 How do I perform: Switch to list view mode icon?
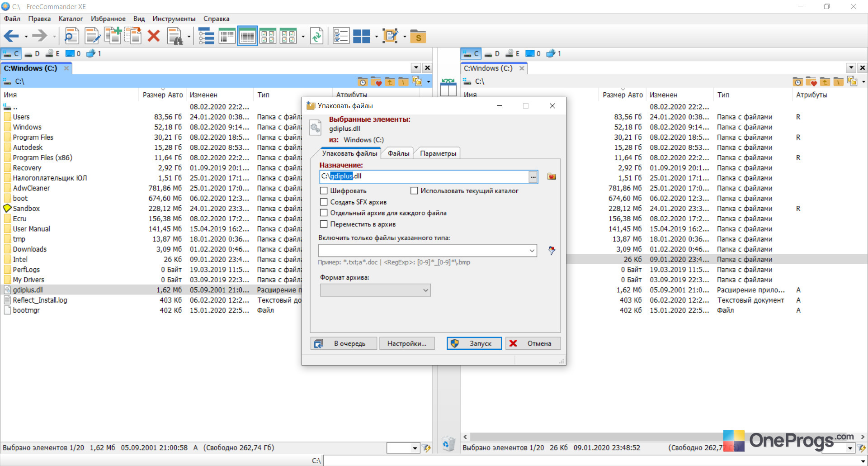pyautogui.click(x=227, y=36)
